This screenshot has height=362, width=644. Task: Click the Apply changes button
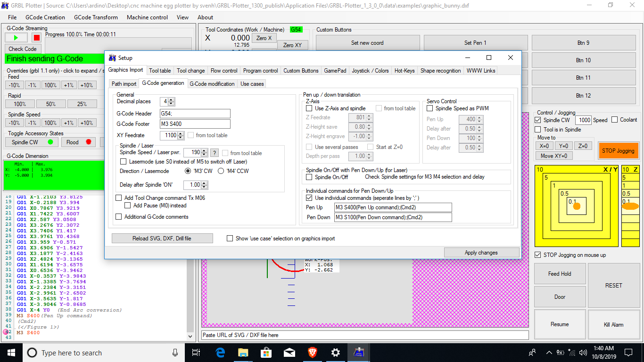(481, 253)
